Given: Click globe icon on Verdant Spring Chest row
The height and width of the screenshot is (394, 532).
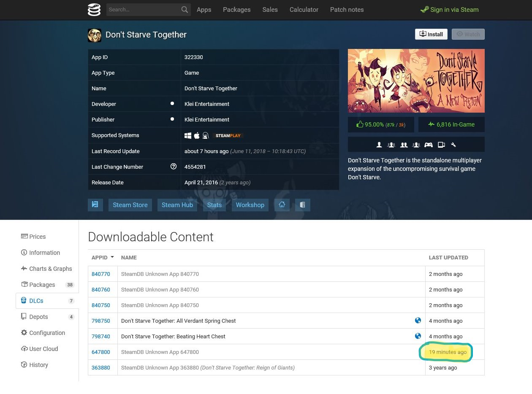Looking at the screenshot, I should [418, 321].
